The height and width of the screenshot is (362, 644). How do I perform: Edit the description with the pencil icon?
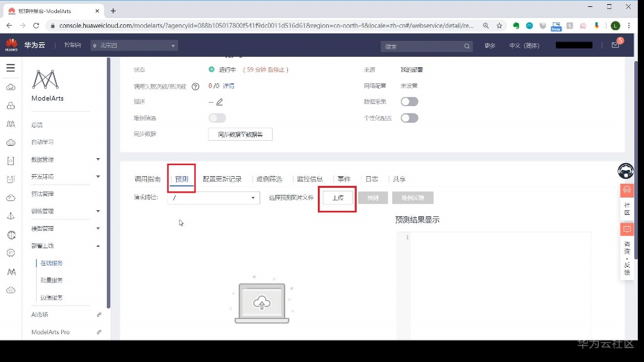pyautogui.click(x=220, y=102)
